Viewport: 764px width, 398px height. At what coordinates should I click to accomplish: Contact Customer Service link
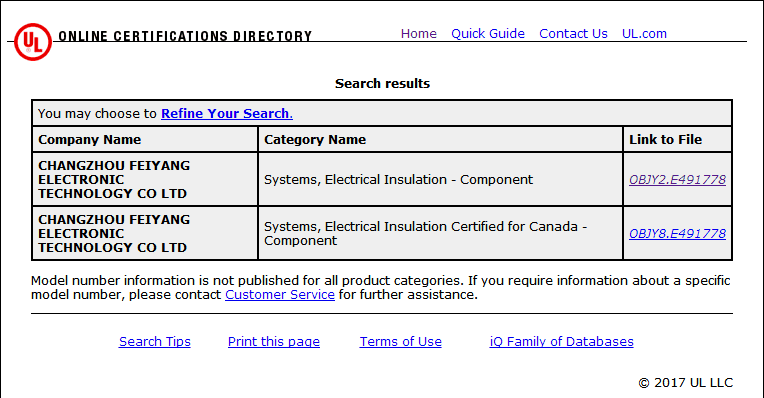point(280,295)
